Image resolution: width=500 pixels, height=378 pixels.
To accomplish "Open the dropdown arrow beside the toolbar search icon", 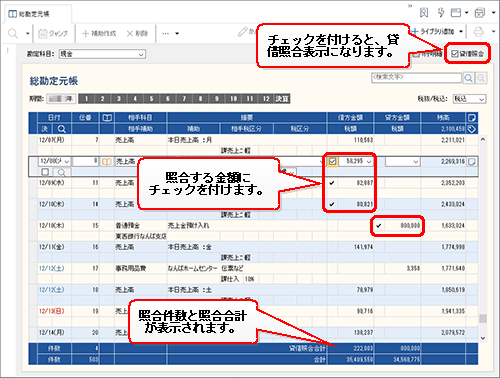I will (28, 33).
